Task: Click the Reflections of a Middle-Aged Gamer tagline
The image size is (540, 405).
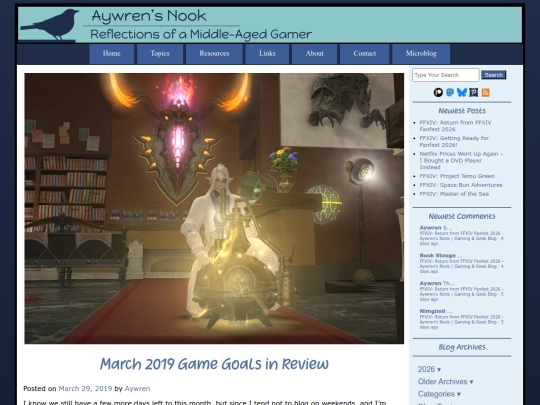Action: [201, 34]
